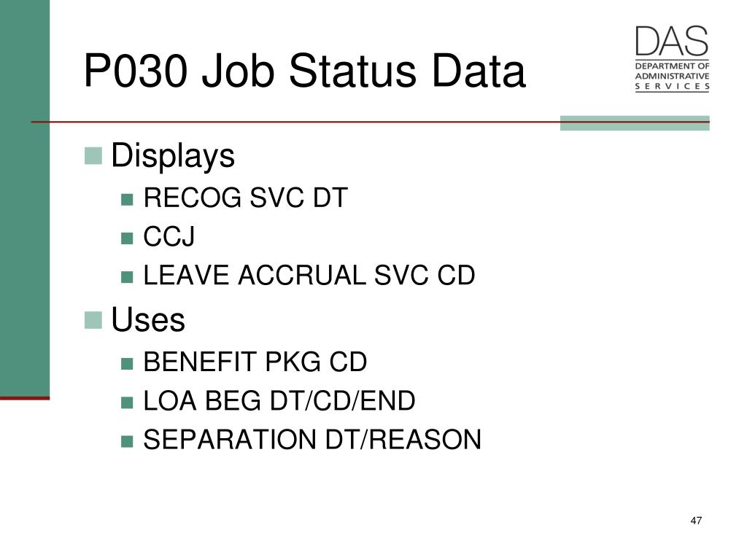Select the LOA BEG DT/CD/END text
Image resolution: width=747 pixels, height=560 pixels.
tap(279, 401)
